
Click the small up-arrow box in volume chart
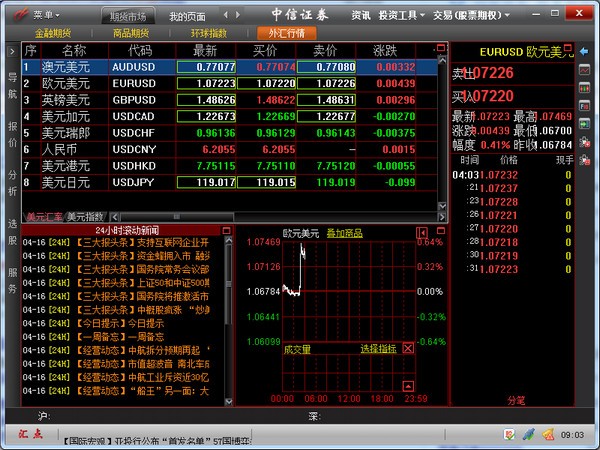pos(408,386)
